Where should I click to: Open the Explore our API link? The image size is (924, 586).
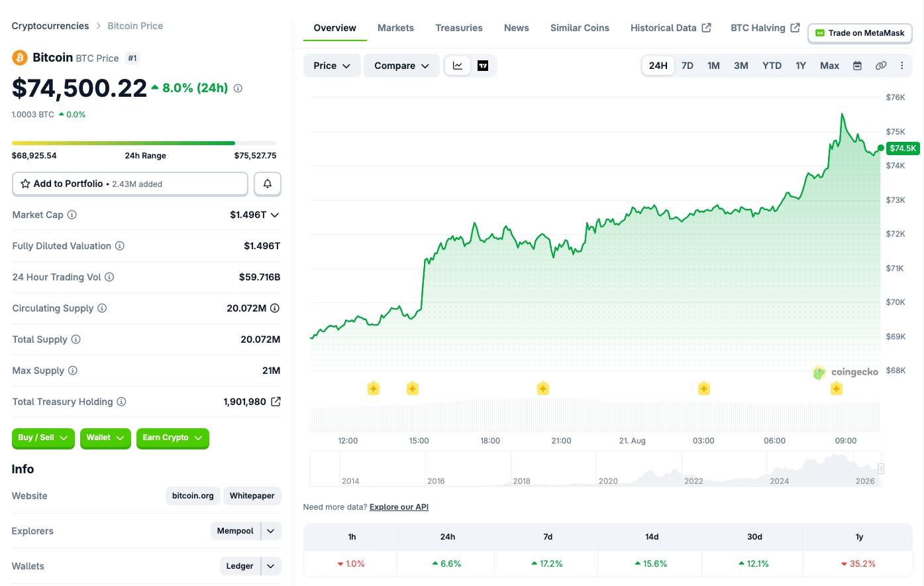click(399, 507)
